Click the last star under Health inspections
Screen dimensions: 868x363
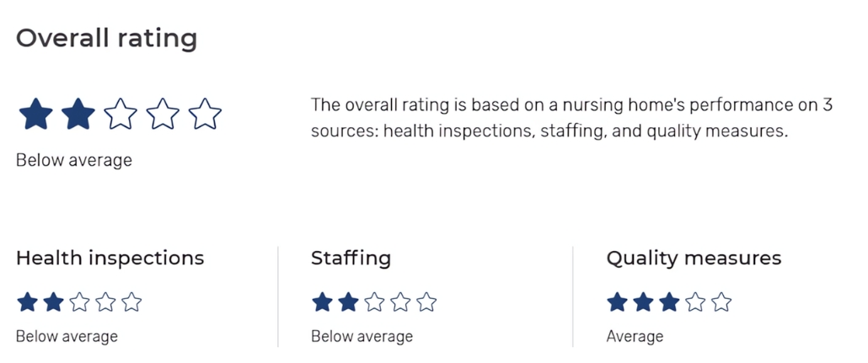pos(131,302)
